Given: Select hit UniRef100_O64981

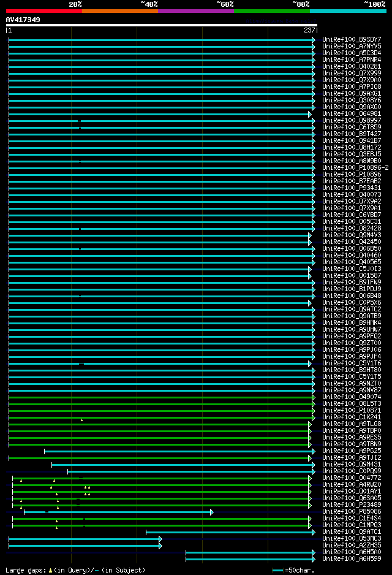Looking at the screenshot, I should (x=352, y=113).
